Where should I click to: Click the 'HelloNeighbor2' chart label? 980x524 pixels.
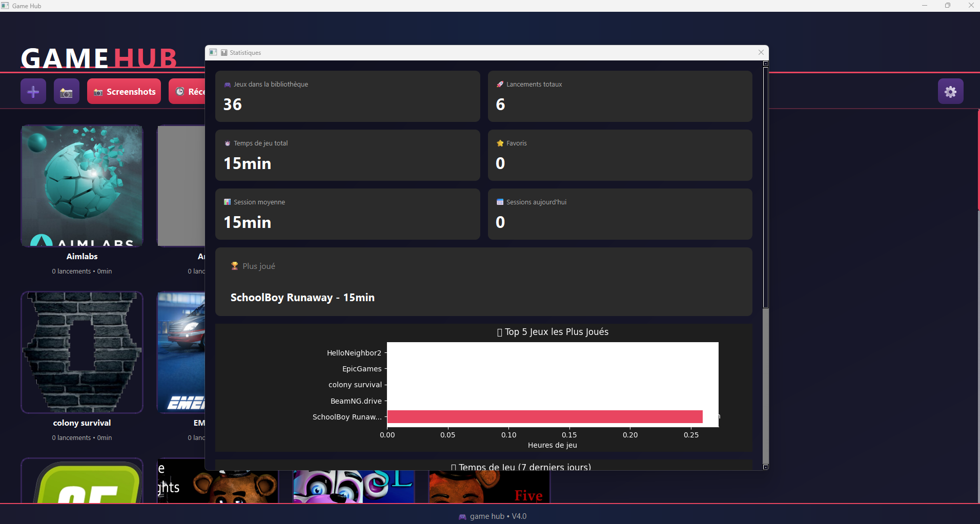click(x=354, y=353)
